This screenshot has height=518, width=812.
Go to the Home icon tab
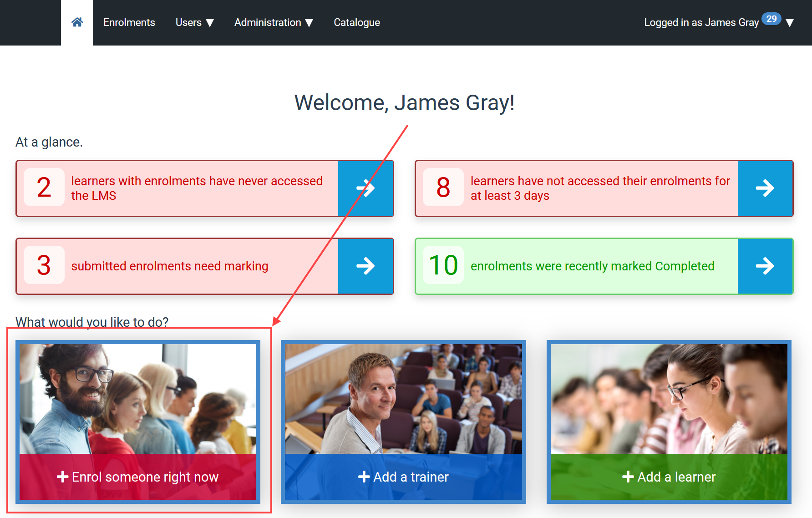(x=77, y=22)
